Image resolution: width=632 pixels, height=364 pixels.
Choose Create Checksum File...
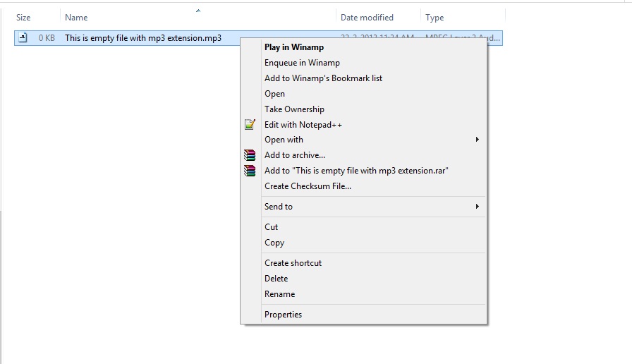tap(308, 186)
